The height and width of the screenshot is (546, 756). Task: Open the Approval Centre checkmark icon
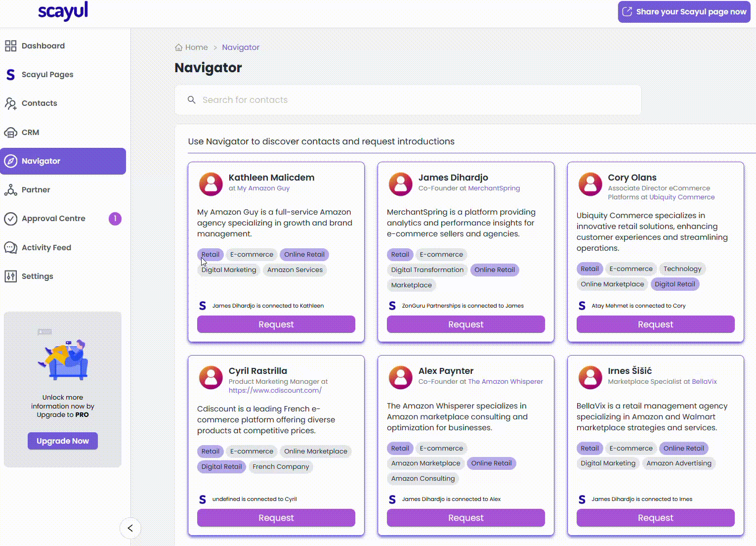pyautogui.click(x=11, y=218)
